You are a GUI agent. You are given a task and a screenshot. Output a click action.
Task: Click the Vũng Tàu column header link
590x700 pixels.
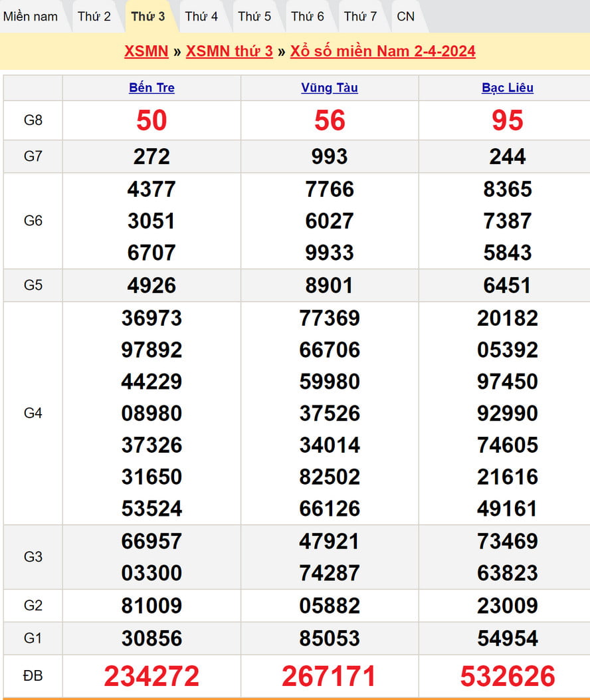tap(330, 88)
